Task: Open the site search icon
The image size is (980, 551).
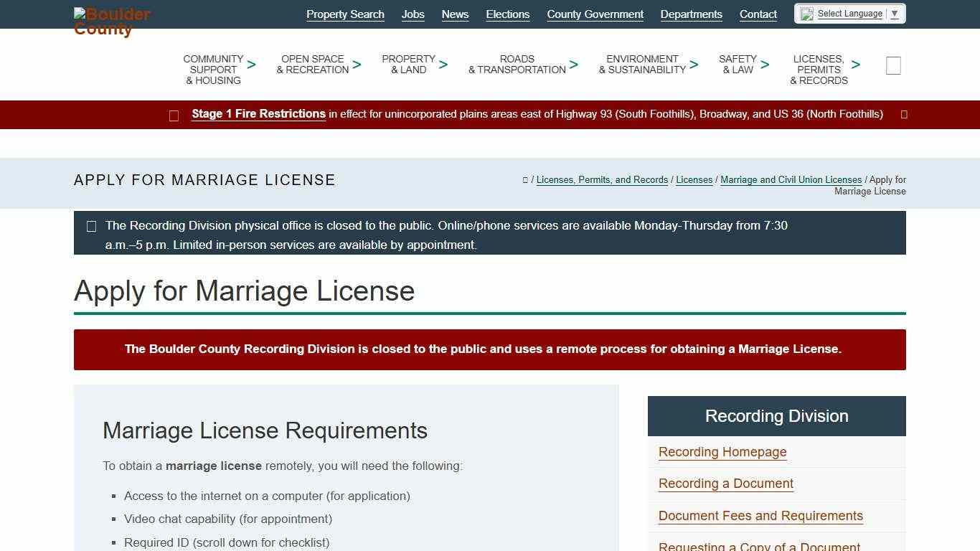Action: [x=892, y=65]
